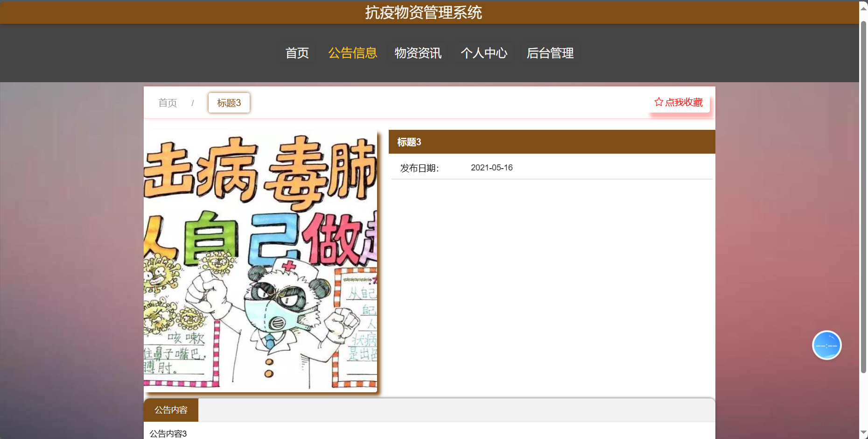Click the blue floating circle widget

click(827, 345)
